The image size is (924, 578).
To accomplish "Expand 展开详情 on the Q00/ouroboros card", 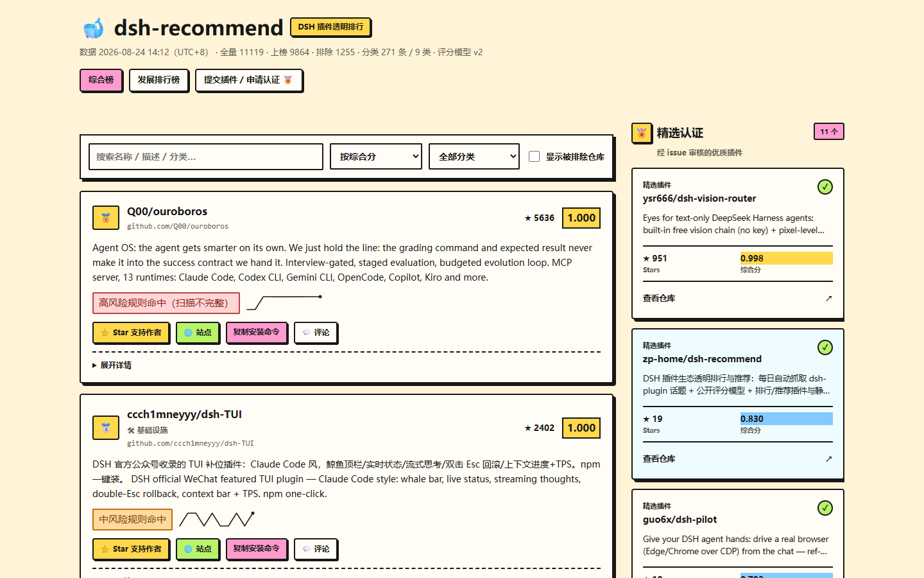I will point(112,365).
